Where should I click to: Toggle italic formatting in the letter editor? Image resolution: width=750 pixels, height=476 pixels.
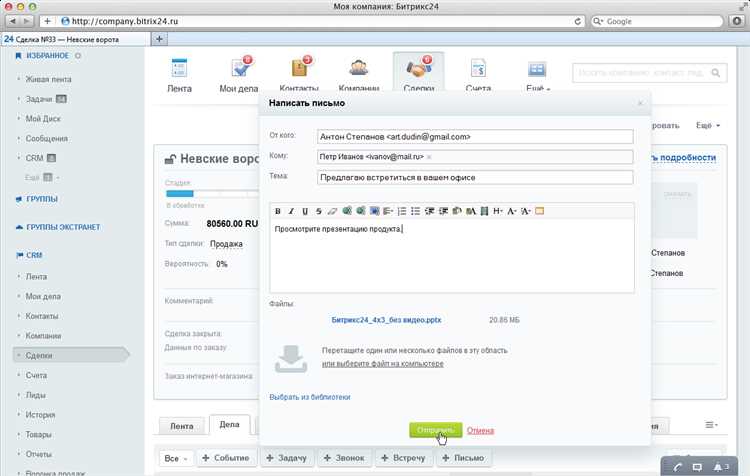(x=291, y=211)
